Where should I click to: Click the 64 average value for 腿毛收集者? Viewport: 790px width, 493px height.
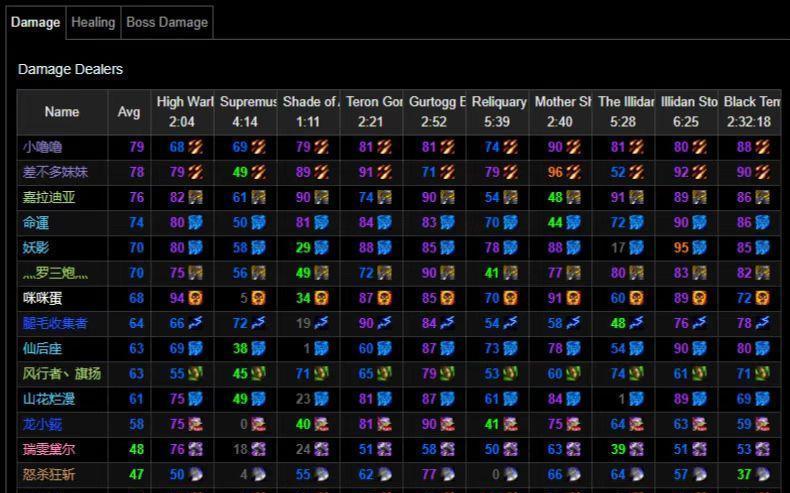click(137, 323)
